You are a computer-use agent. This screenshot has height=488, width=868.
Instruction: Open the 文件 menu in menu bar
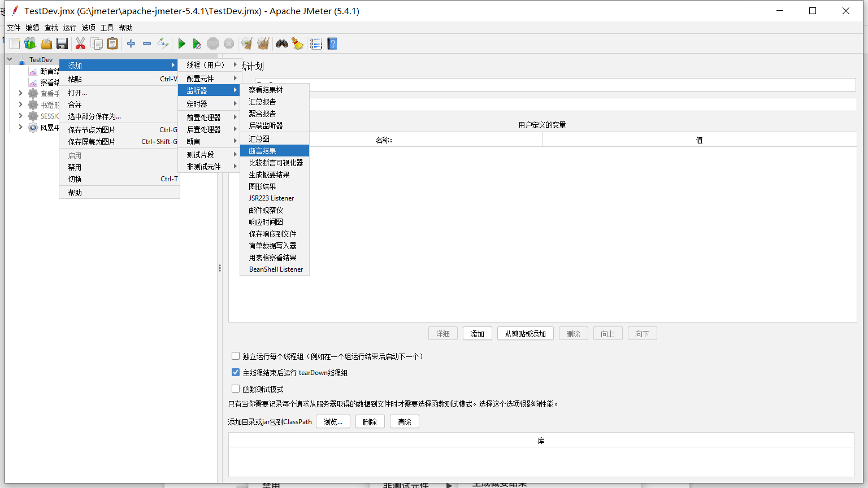coord(14,28)
